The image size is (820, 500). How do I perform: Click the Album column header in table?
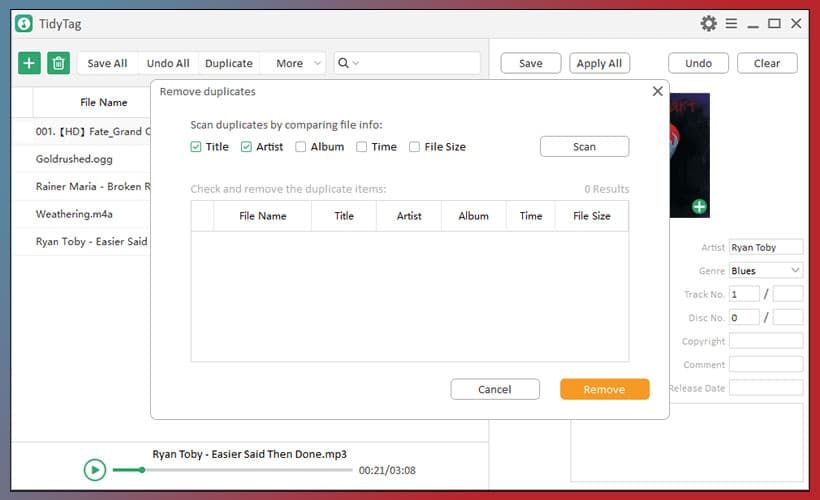(474, 216)
